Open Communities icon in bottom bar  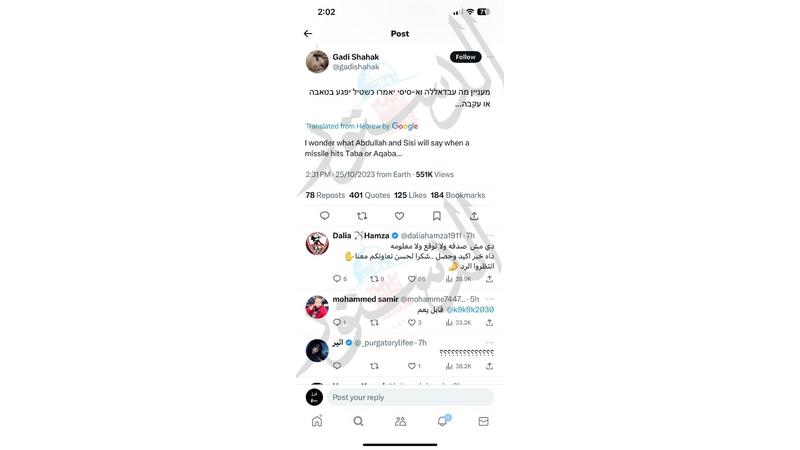click(401, 421)
